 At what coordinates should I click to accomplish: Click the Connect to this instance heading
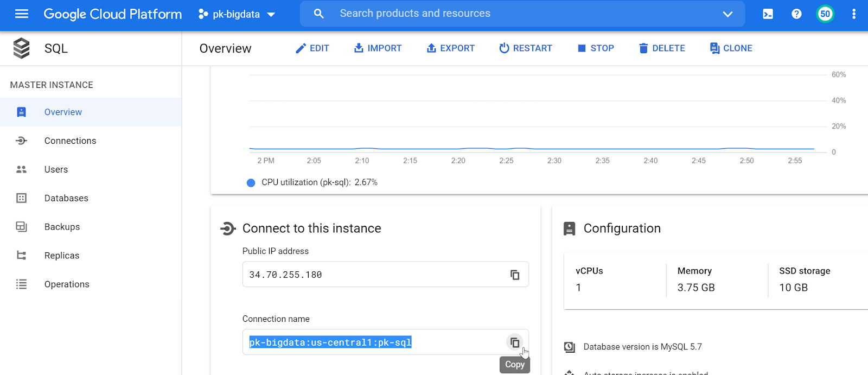312,228
